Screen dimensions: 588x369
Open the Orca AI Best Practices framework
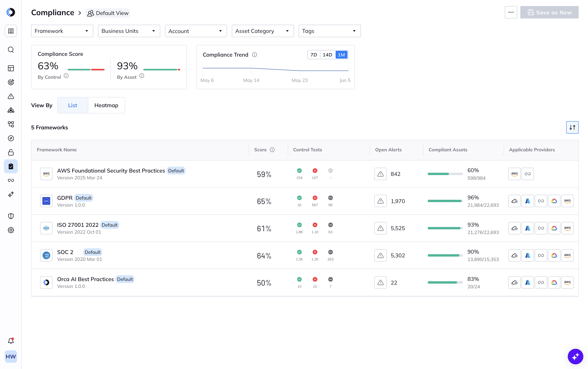coord(85,279)
